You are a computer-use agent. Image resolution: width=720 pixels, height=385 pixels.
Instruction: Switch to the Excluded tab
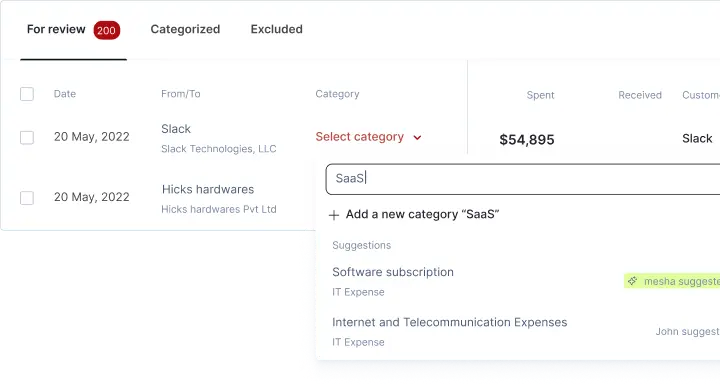pos(276,29)
